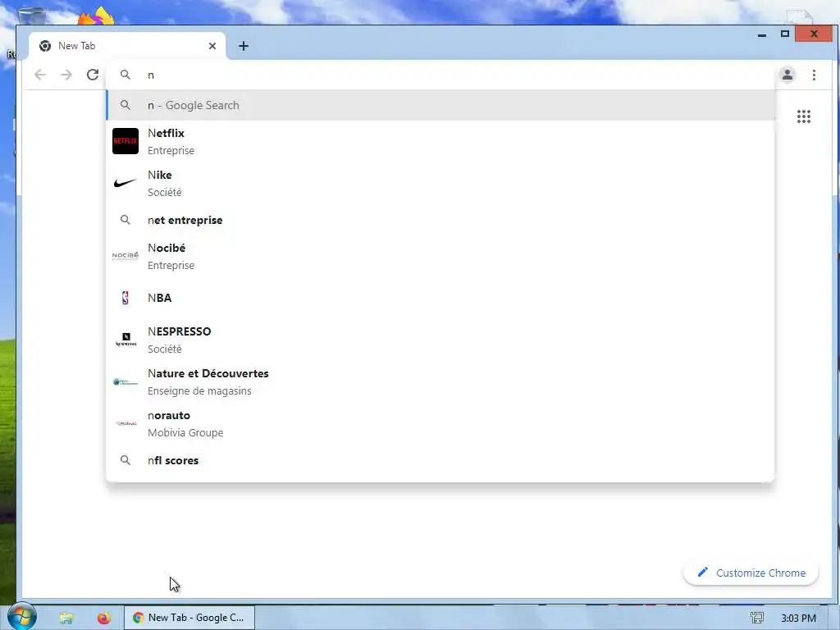
Task: Minimize the Chrome window
Action: point(762,34)
